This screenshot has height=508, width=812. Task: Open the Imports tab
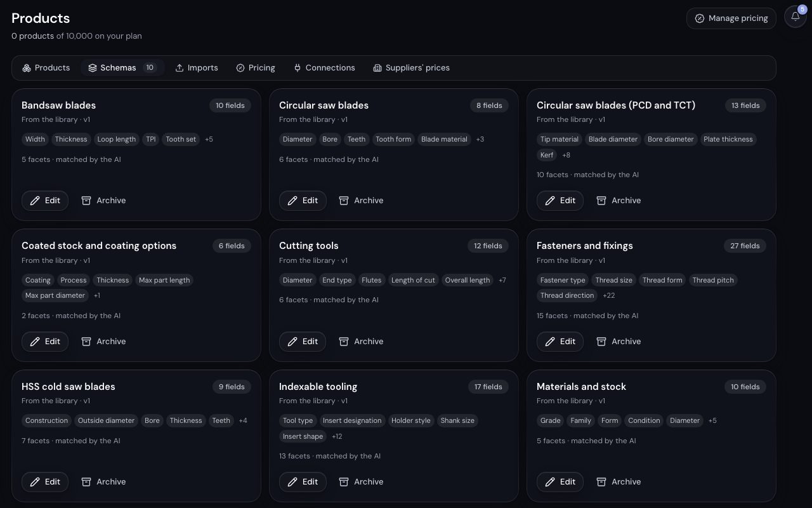pyautogui.click(x=197, y=68)
